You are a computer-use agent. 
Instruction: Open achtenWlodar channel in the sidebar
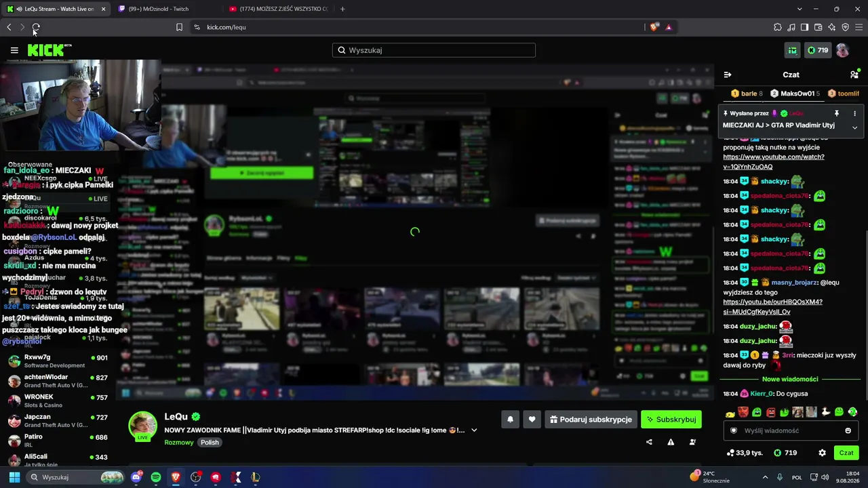[58, 381]
